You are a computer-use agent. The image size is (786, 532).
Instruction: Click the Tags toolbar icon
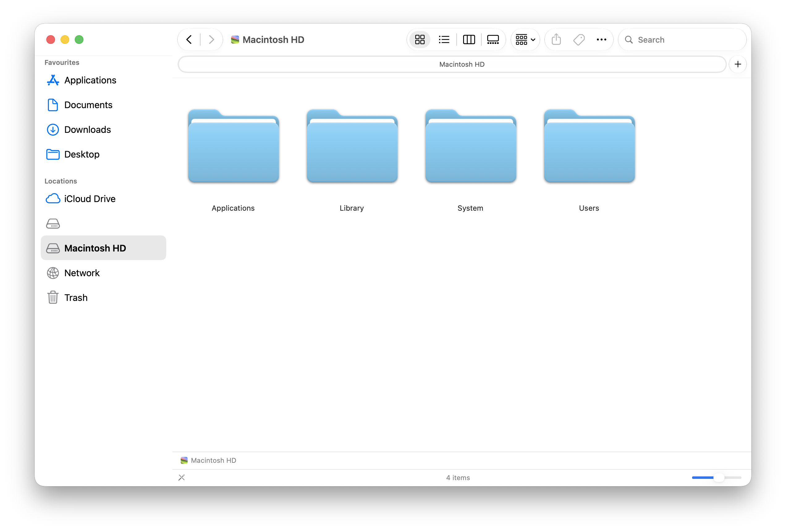(x=579, y=40)
